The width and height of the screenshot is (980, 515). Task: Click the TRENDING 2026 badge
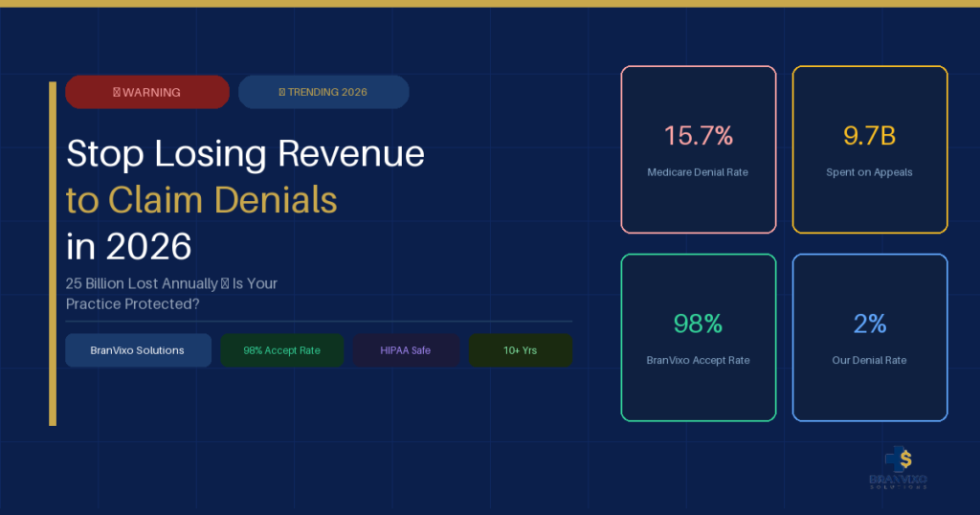(323, 92)
